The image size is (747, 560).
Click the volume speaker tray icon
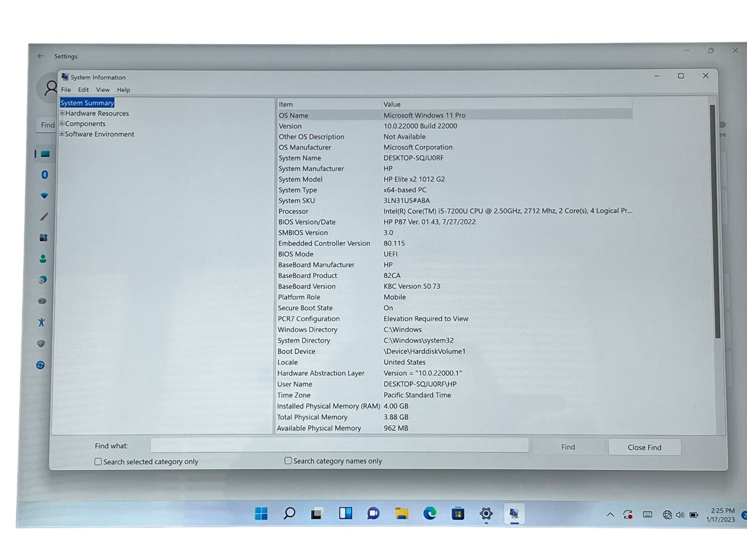pos(680,515)
